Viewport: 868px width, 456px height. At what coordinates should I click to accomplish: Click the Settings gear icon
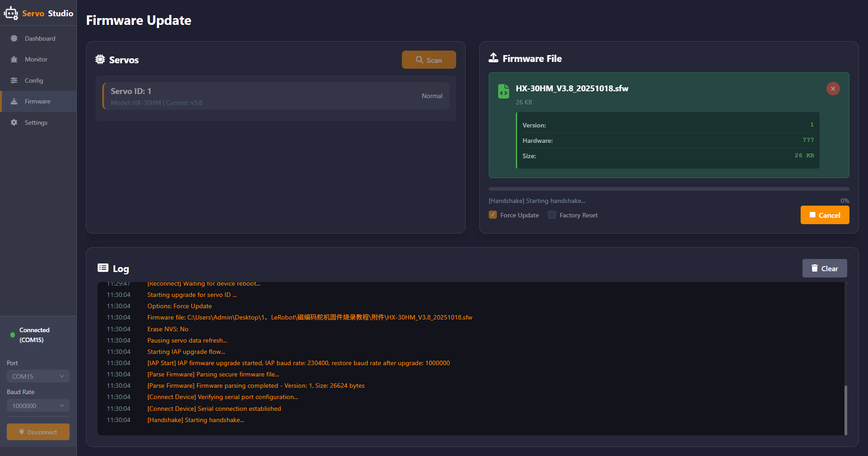point(14,122)
